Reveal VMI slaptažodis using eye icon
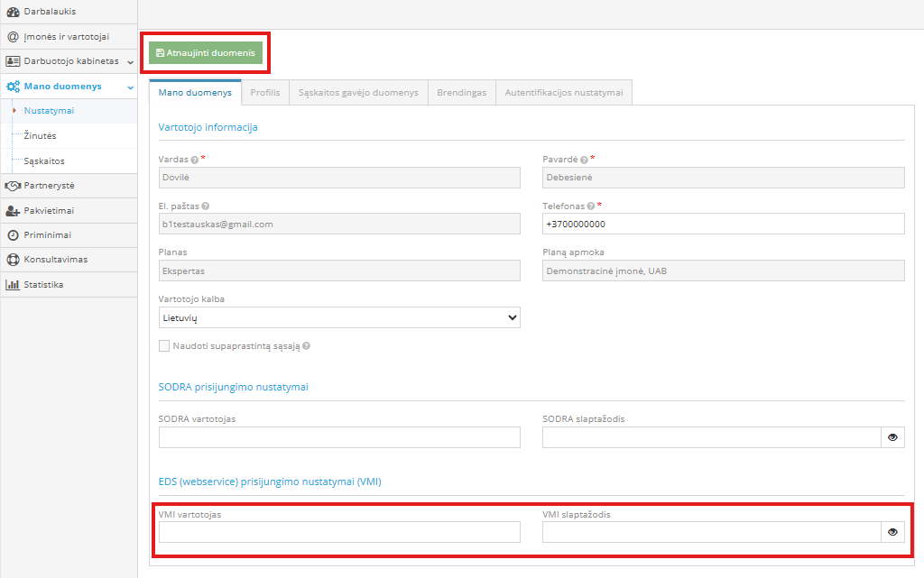 (892, 532)
